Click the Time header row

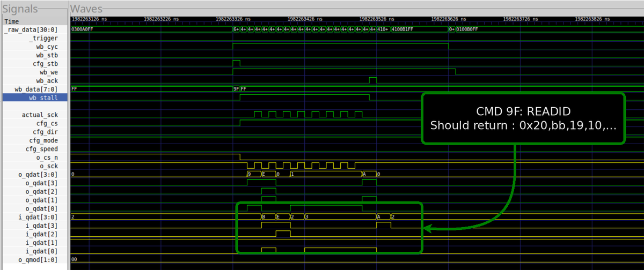click(35, 21)
